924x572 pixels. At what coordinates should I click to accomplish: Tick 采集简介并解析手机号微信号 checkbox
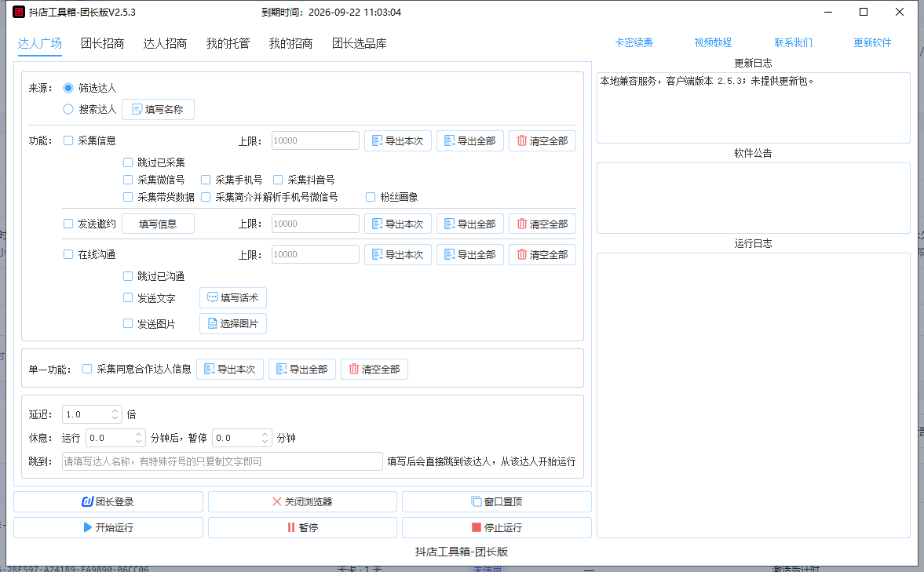pyautogui.click(x=206, y=197)
